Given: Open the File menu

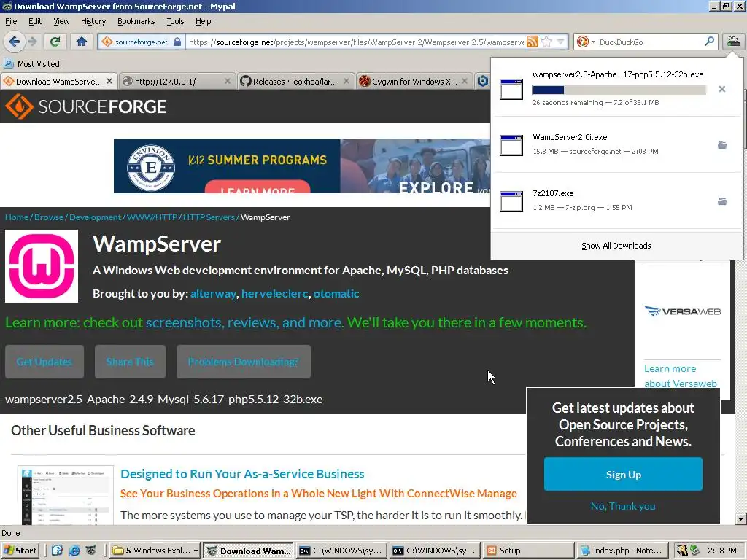Looking at the screenshot, I should point(11,21).
